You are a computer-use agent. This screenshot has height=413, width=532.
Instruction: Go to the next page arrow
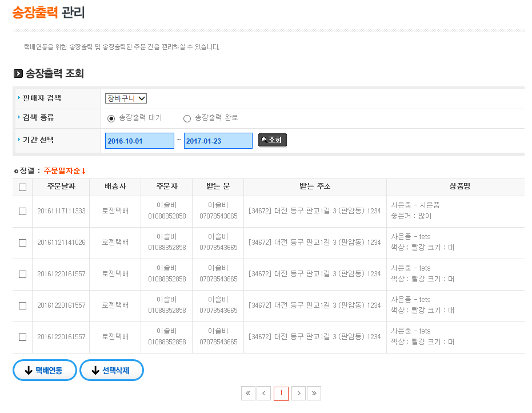tap(298, 394)
